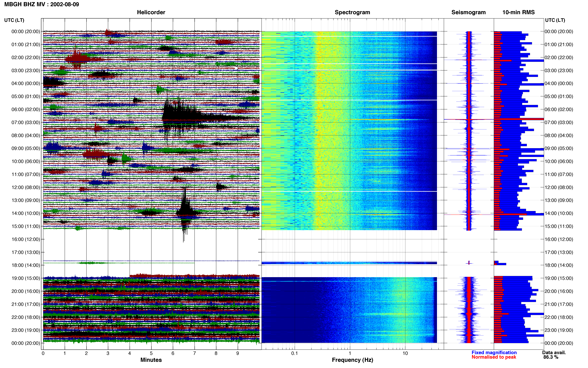
Task: Click the 'Normalised to peak' legend text
Action: point(494,357)
